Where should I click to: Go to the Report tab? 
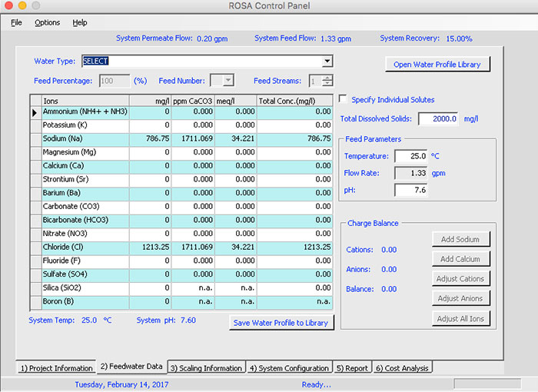tap(352, 368)
